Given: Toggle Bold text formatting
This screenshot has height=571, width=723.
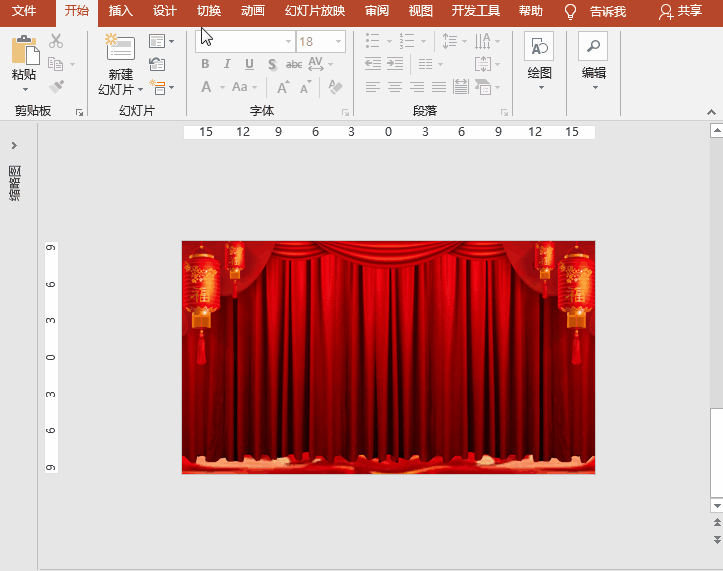Looking at the screenshot, I should point(205,64).
